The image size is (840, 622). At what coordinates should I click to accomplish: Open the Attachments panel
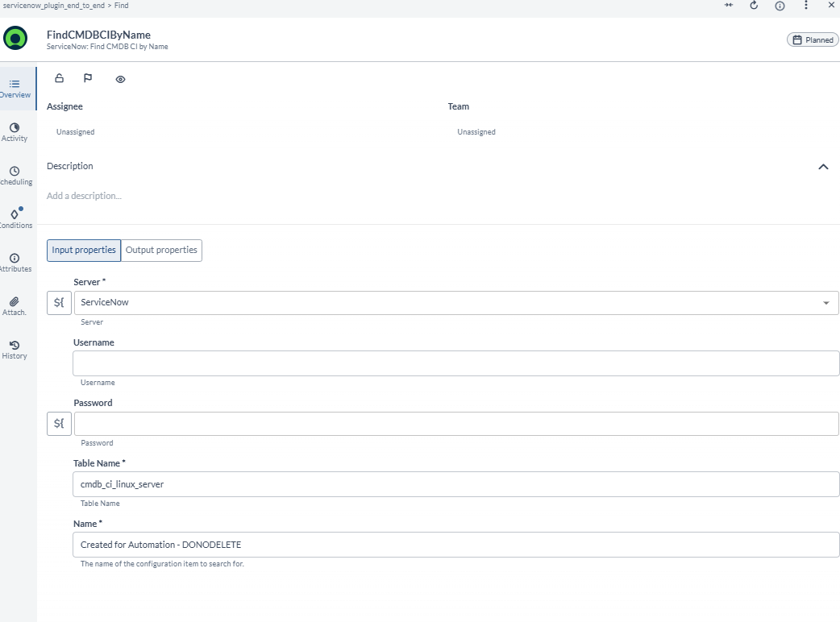tap(14, 305)
